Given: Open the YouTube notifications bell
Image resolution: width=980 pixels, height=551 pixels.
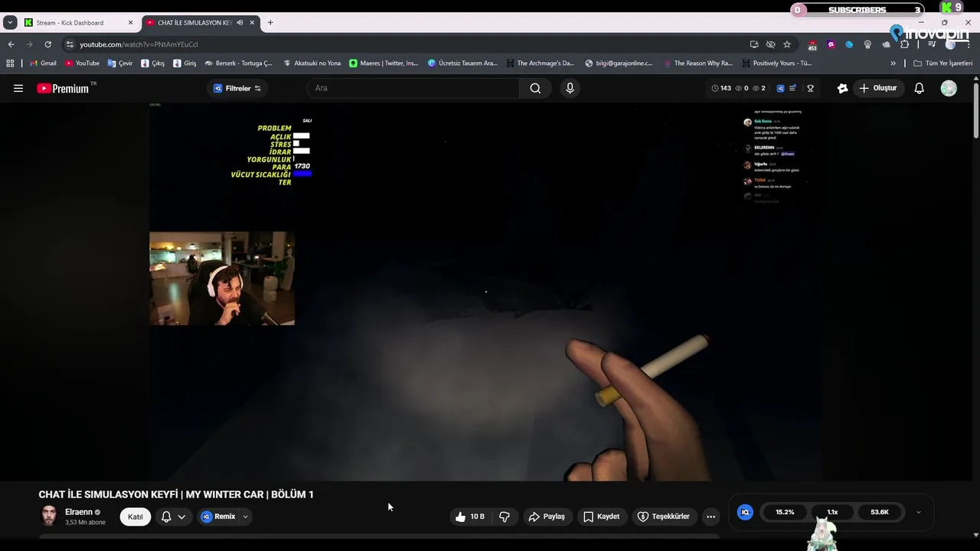Looking at the screenshot, I should click(x=920, y=88).
